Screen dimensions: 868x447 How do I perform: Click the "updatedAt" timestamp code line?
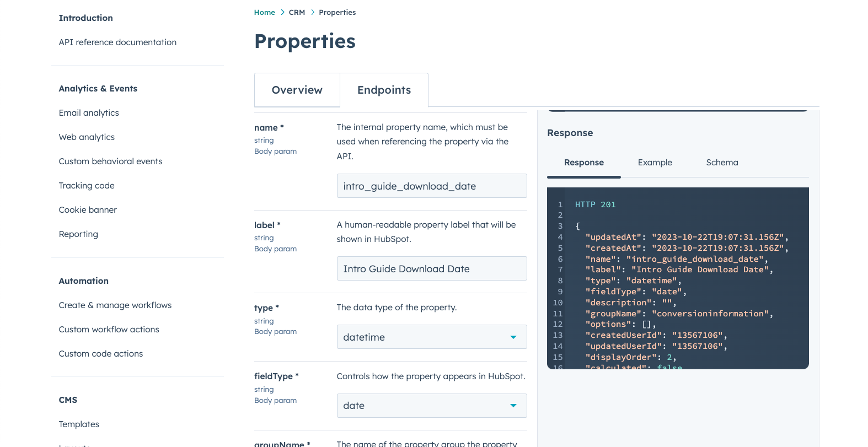tap(687, 237)
